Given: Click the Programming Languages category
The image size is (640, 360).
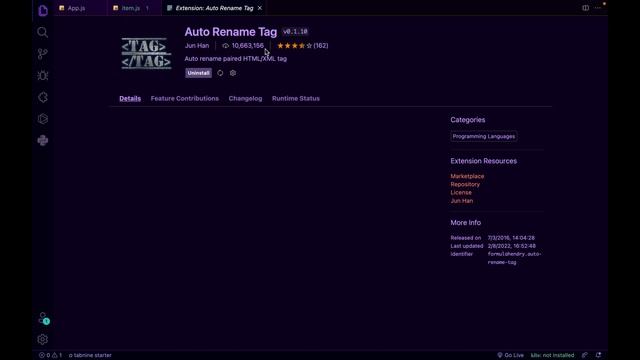Looking at the screenshot, I should [484, 136].
